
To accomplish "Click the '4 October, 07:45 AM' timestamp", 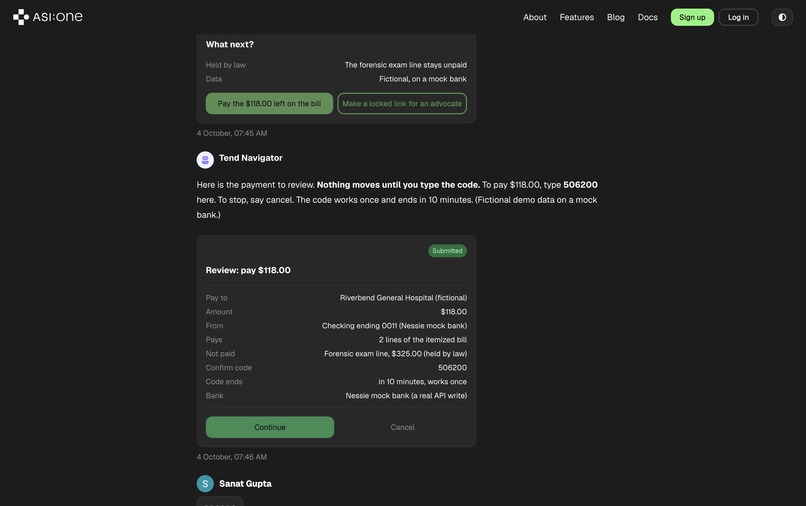I will pyautogui.click(x=232, y=133).
